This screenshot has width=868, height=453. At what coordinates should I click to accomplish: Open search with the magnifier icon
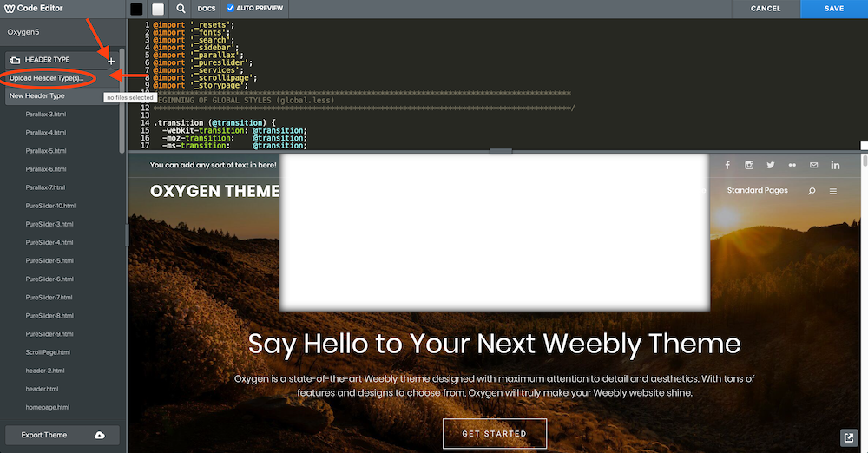[181, 9]
